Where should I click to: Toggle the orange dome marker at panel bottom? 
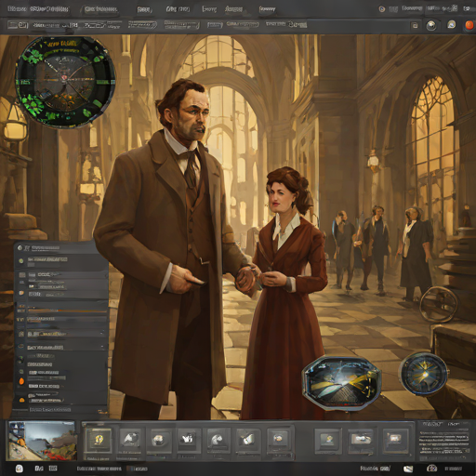pyautogui.click(x=21, y=400)
